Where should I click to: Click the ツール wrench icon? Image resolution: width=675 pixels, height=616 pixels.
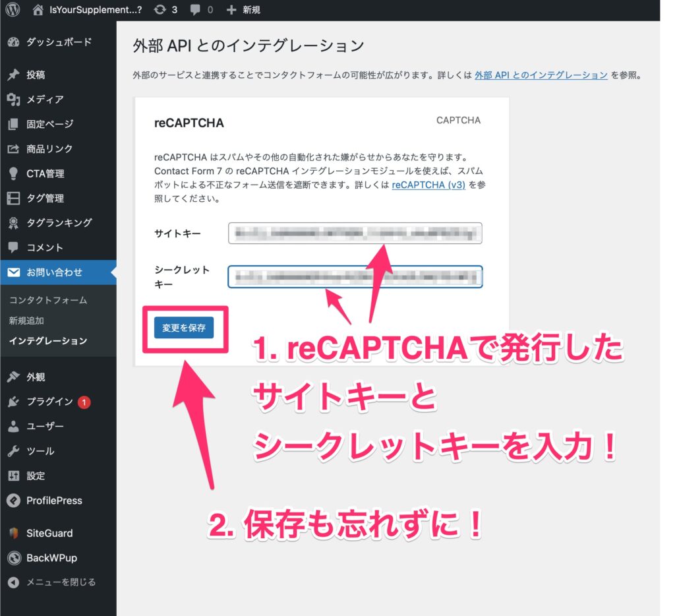13,451
